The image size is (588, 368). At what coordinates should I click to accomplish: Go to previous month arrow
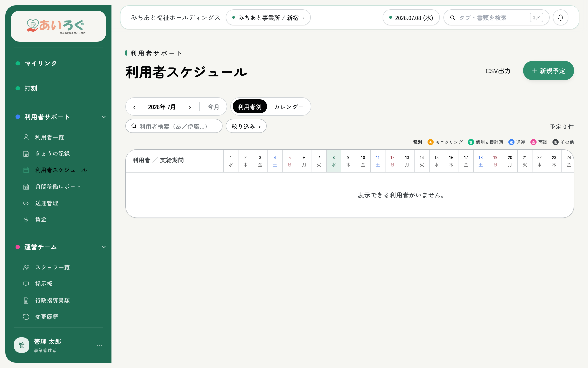[134, 107]
